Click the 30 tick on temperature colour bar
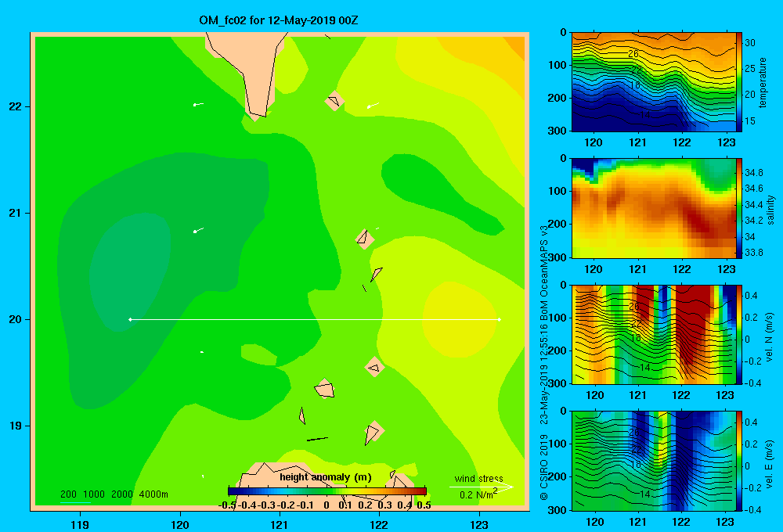This screenshot has width=783, height=532. (x=750, y=43)
